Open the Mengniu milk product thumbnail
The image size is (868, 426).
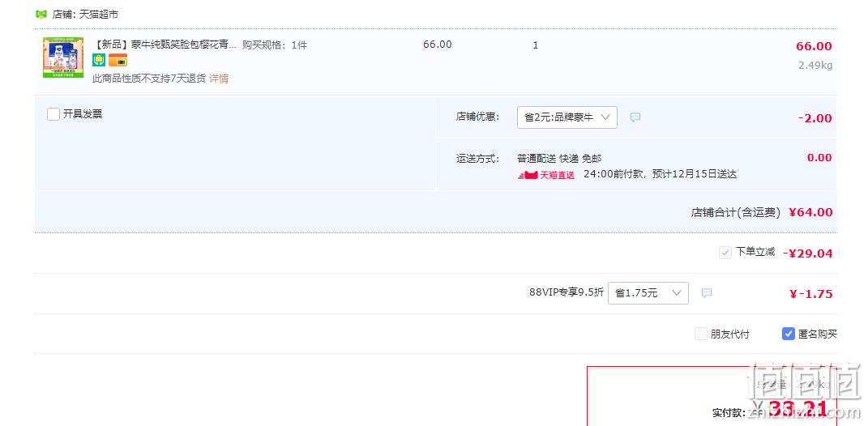pos(63,58)
